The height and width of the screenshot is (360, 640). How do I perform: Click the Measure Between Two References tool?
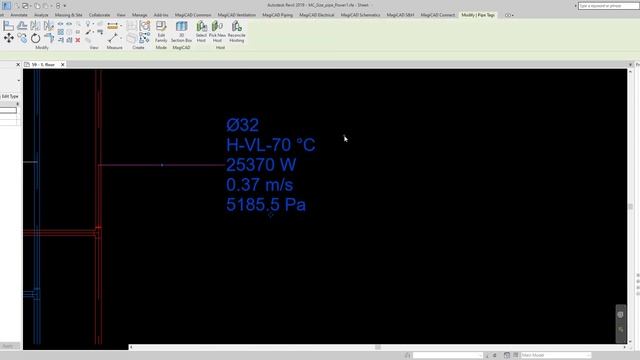[x=113, y=38]
